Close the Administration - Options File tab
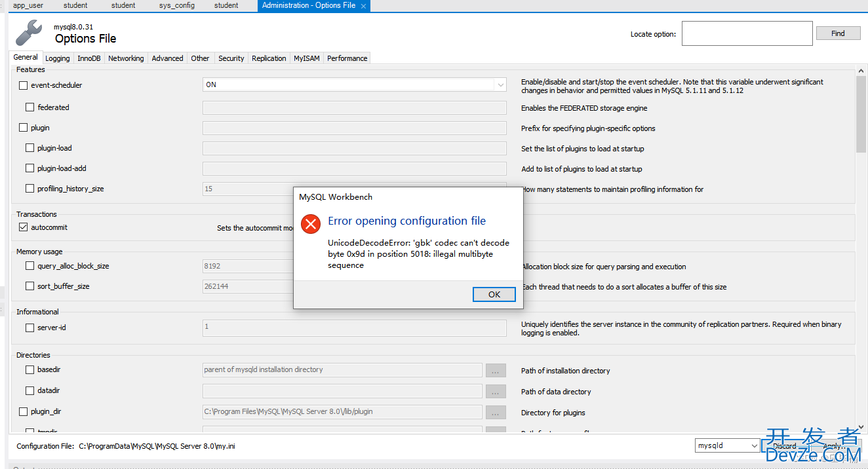The image size is (868, 469). pyautogui.click(x=363, y=6)
